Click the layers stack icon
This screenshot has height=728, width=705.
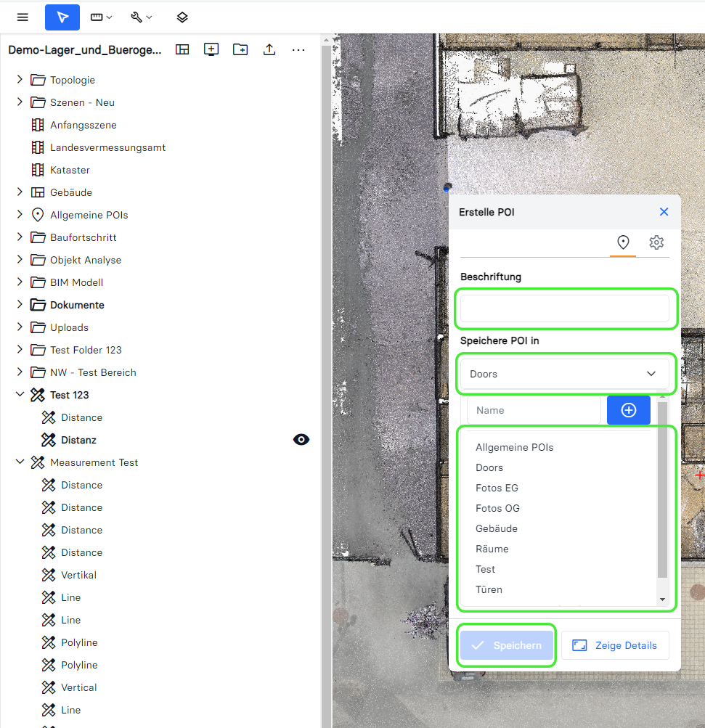pos(182,17)
